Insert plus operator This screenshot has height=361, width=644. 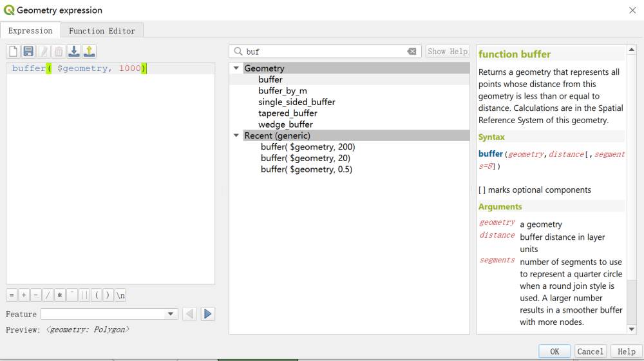point(24,295)
